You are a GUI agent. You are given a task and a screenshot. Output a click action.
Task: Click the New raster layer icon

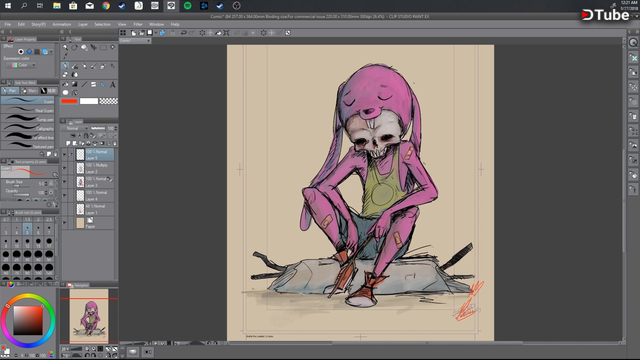68,143
